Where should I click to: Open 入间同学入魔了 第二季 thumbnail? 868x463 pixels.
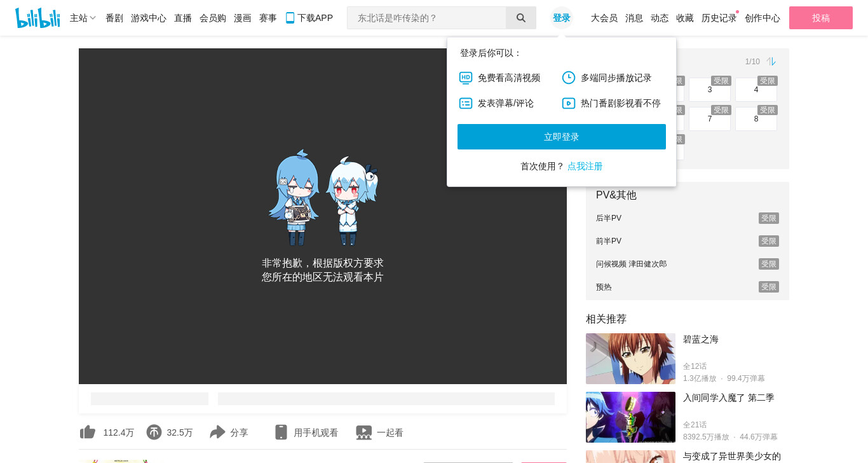click(630, 417)
